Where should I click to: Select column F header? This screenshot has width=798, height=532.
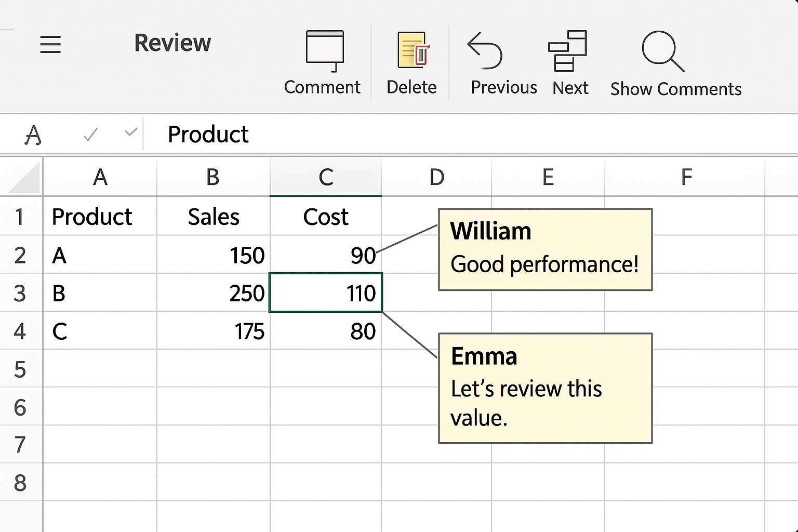[686, 177]
